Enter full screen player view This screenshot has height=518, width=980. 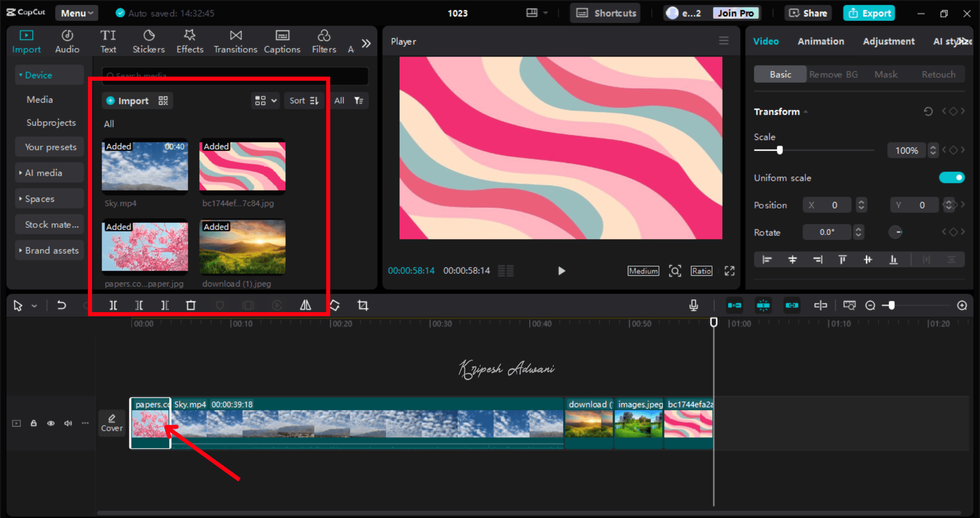[729, 271]
